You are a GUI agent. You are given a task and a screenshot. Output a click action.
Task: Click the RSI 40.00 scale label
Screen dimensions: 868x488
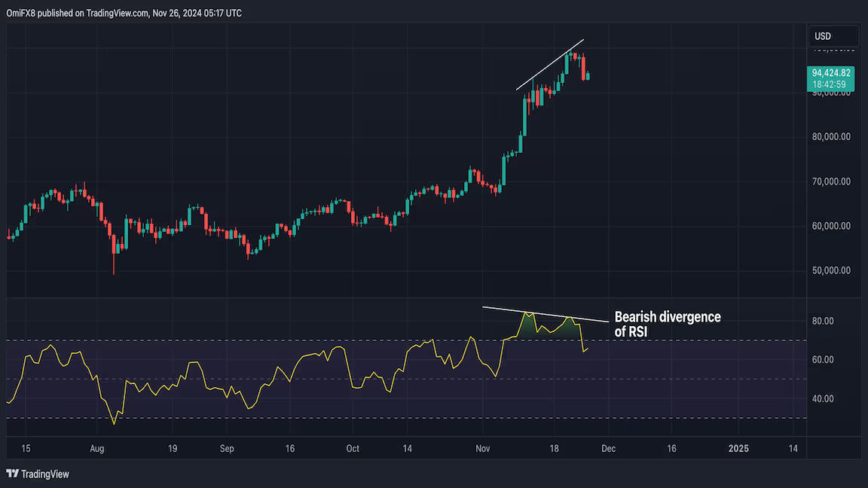click(x=822, y=399)
